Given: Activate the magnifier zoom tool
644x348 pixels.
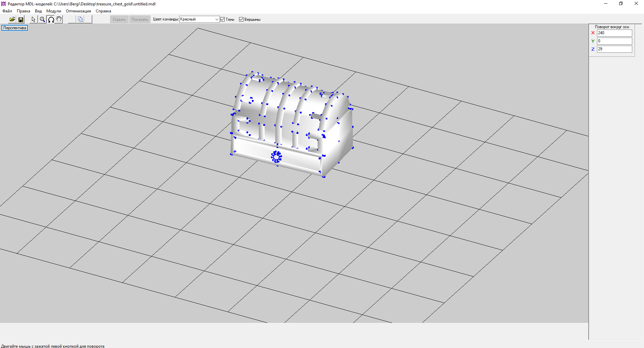Looking at the screenshot, I should coord(42,19).
